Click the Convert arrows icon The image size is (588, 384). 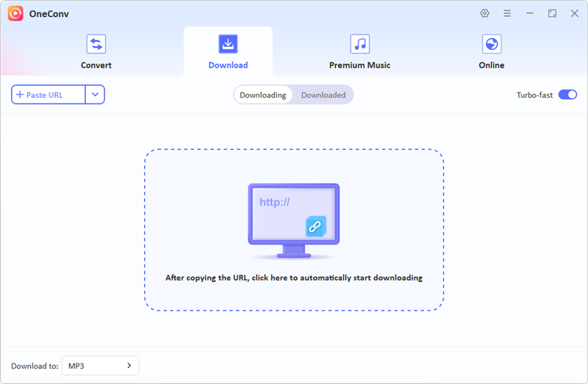(x=96, y=44)
